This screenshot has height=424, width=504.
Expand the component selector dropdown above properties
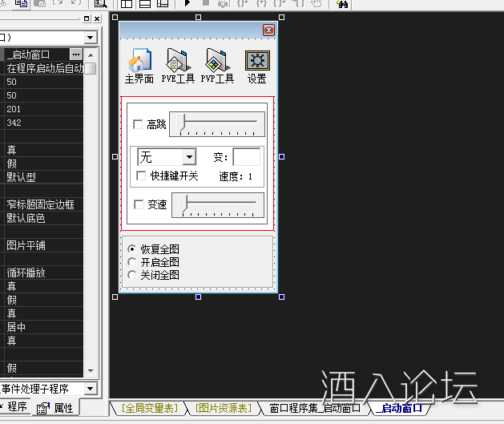click(90, 38)
